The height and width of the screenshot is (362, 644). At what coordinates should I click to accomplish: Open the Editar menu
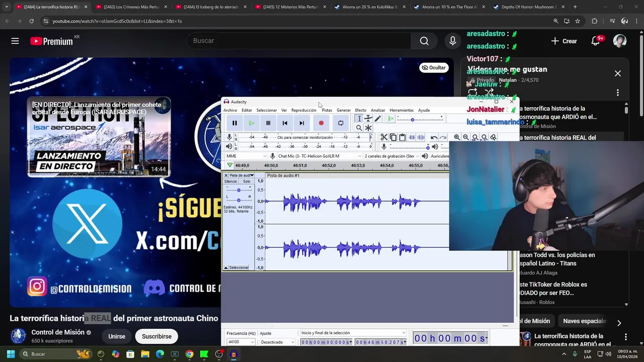(x=247, y=110)
